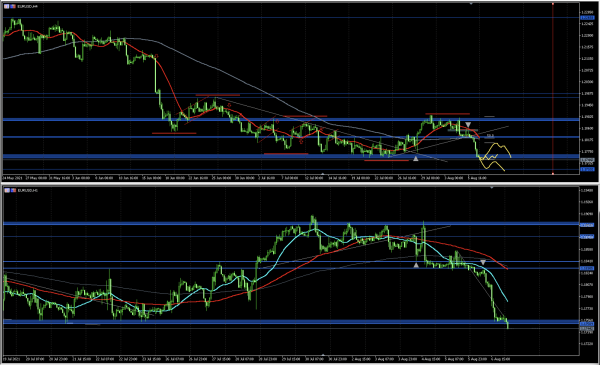Select the red vertical line on the H4 chart
This screenshot has height=365, width=600.
coord(553,88)
